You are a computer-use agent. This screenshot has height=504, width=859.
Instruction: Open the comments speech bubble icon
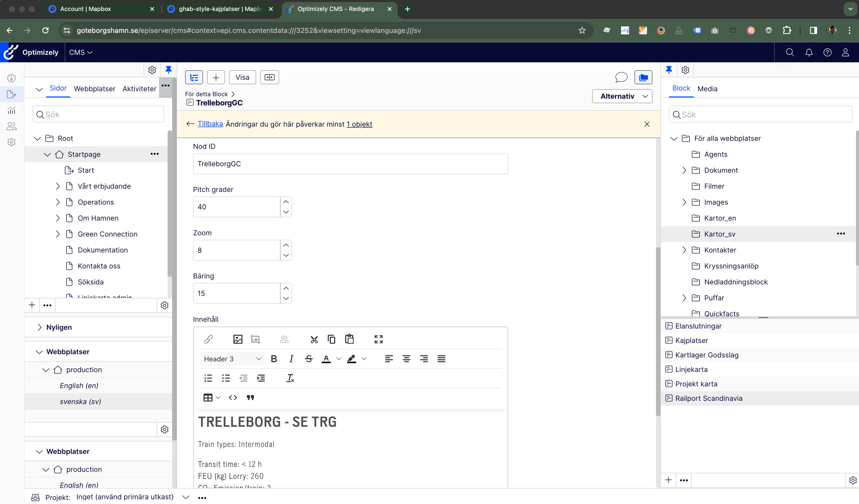(x=621, y=77)
